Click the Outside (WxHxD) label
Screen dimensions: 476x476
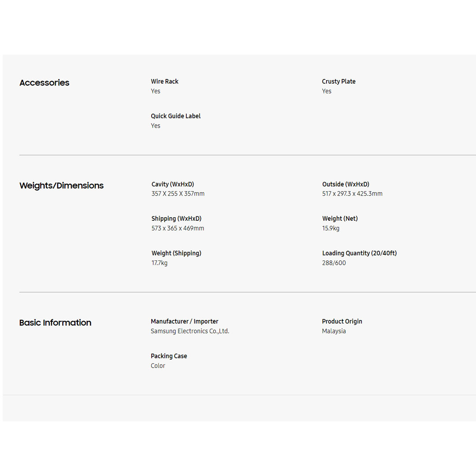pos(346,184)
